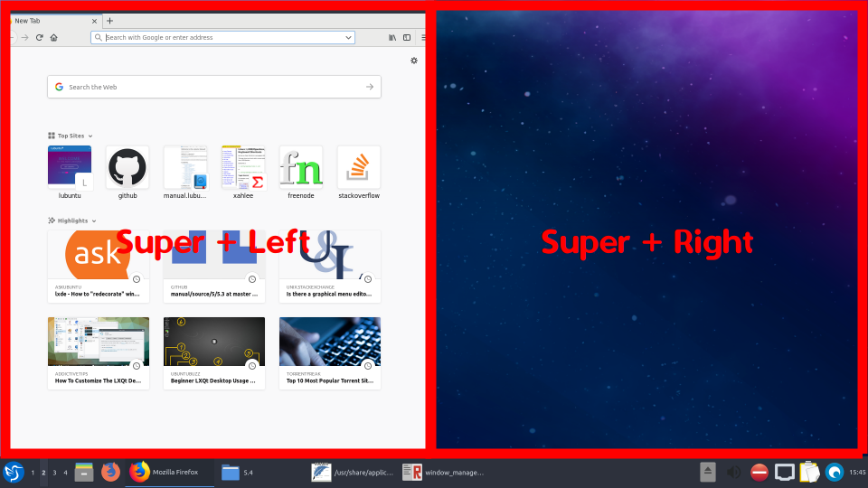Click the volume icon in system tray
Screen dimensions: 868x488
tap(733, 472)
